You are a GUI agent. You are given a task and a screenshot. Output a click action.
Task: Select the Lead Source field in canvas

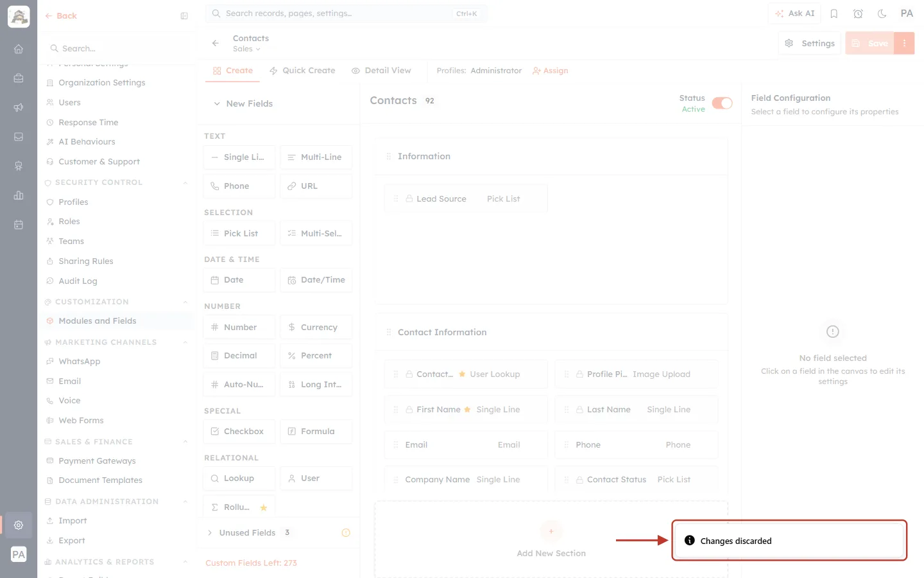[x=466, y=198]
